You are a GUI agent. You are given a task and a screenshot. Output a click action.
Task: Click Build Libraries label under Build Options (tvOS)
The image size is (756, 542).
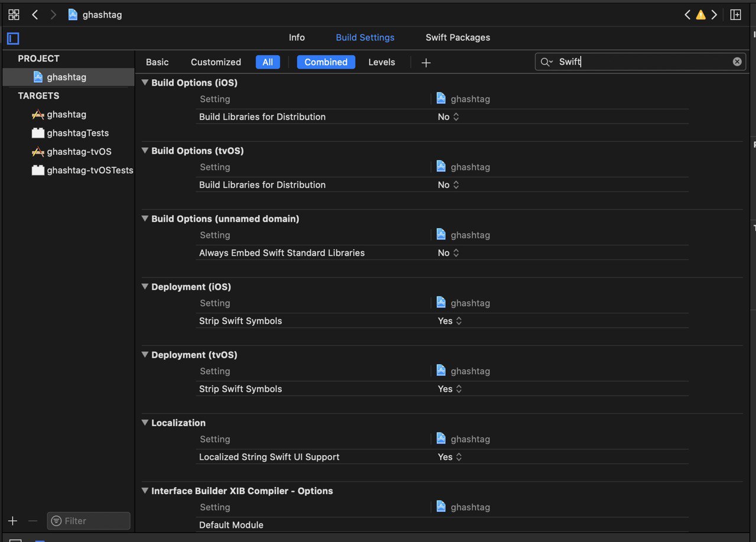[x=262, y=185]
